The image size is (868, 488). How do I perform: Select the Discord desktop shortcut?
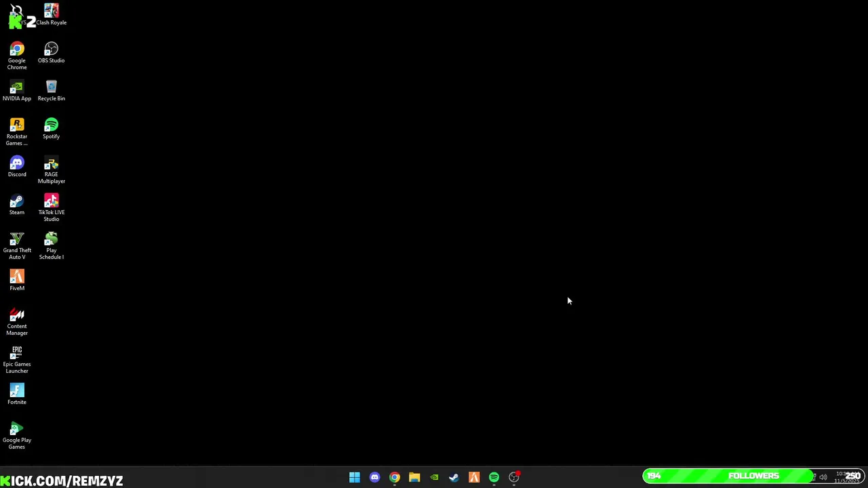(x=17, y=167)
